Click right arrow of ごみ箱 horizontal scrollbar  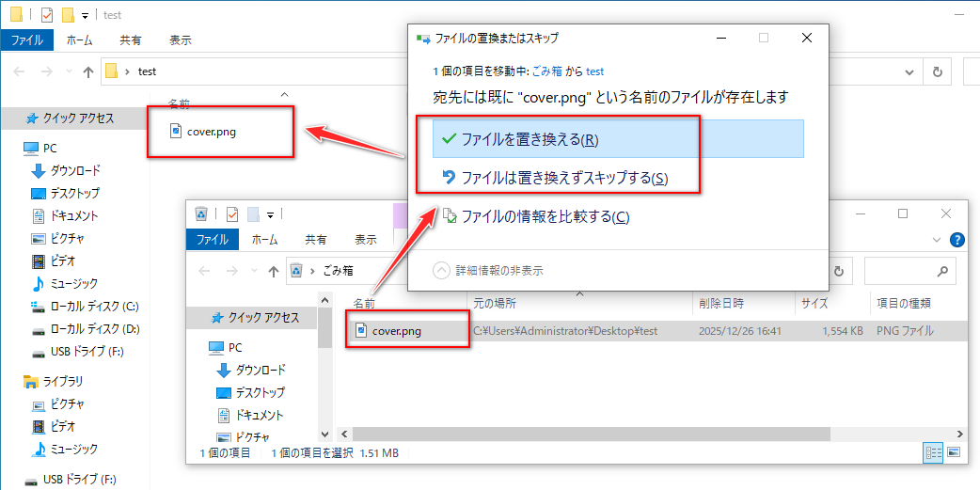point(960,434)
